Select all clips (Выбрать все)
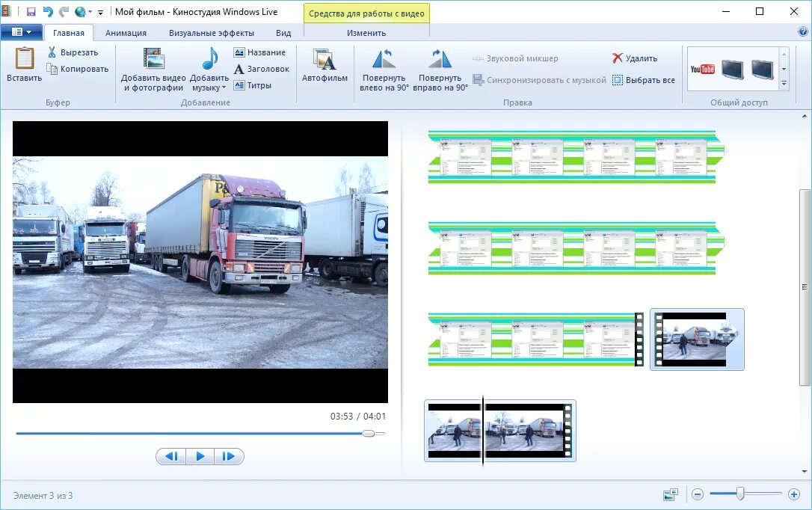 (644, 80)
